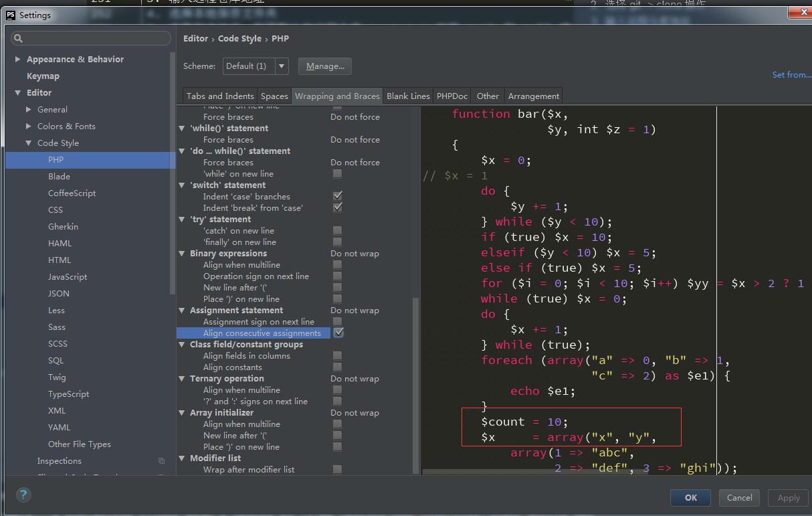Uncheck Indent 'case' branches option
Viewport: 812px width, 516px height.
point(338,196)
